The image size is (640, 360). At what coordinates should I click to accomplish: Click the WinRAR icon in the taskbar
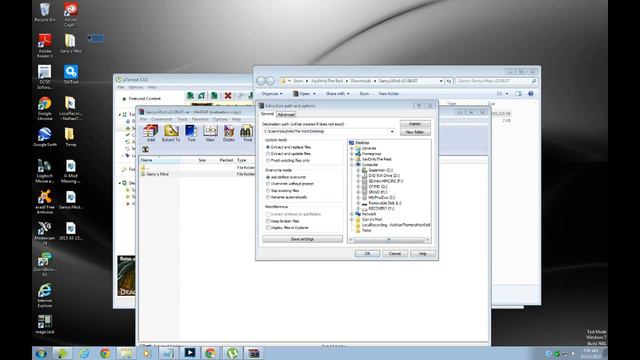pyautogui.click(x=254, y=353)
